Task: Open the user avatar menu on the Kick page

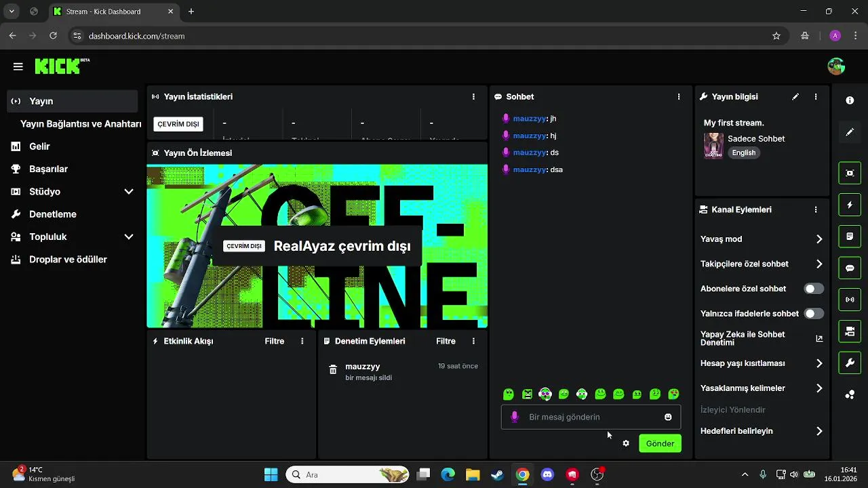Action: tap(836, 66)
